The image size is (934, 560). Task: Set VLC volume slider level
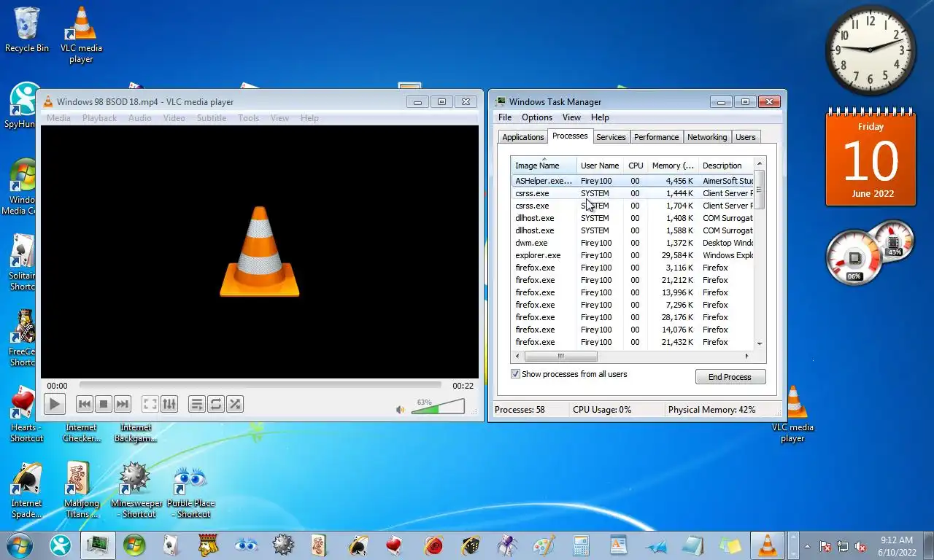click(x=438, y=407)
